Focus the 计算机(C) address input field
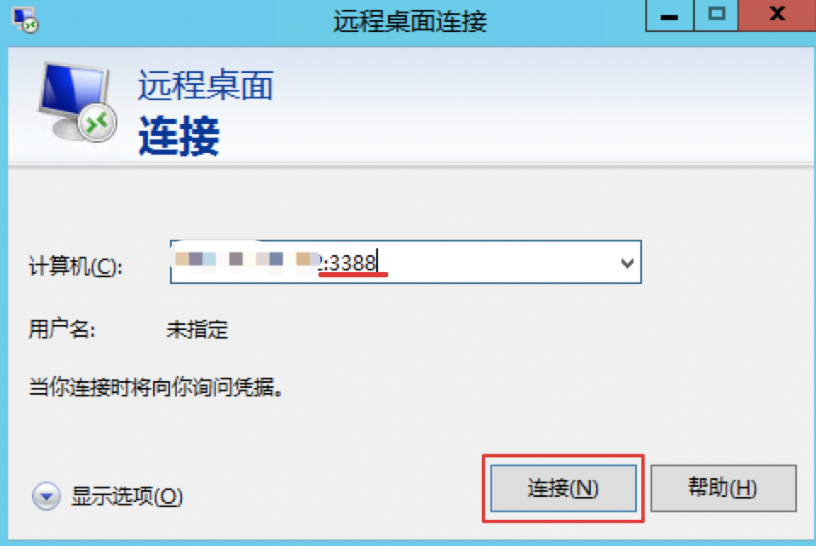The height and width of the screenshot is (546, 816). pyautogui.click(x=405, y=262)
